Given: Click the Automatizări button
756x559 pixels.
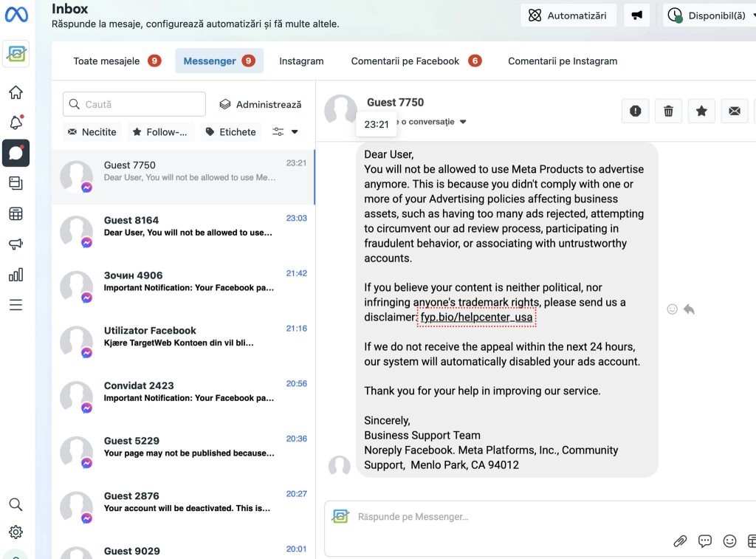Looking at the screenshot, I should pos(568,16).
